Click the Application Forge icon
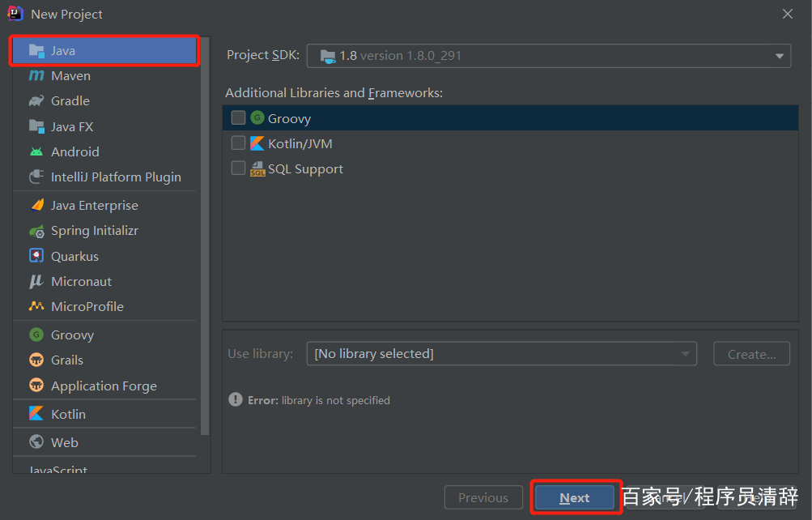 (x=36, y=386)
